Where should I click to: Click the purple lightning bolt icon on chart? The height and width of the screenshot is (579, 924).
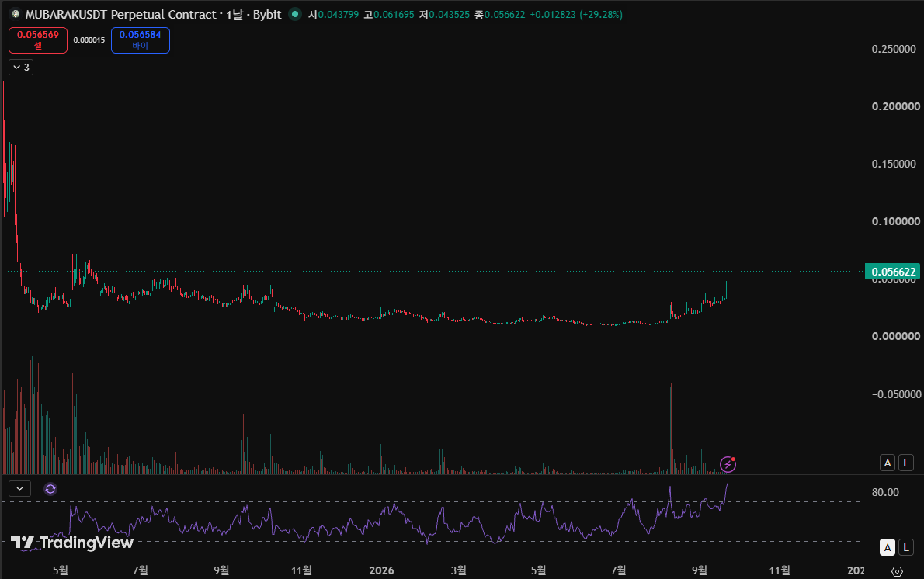click(x=728, y=464)
